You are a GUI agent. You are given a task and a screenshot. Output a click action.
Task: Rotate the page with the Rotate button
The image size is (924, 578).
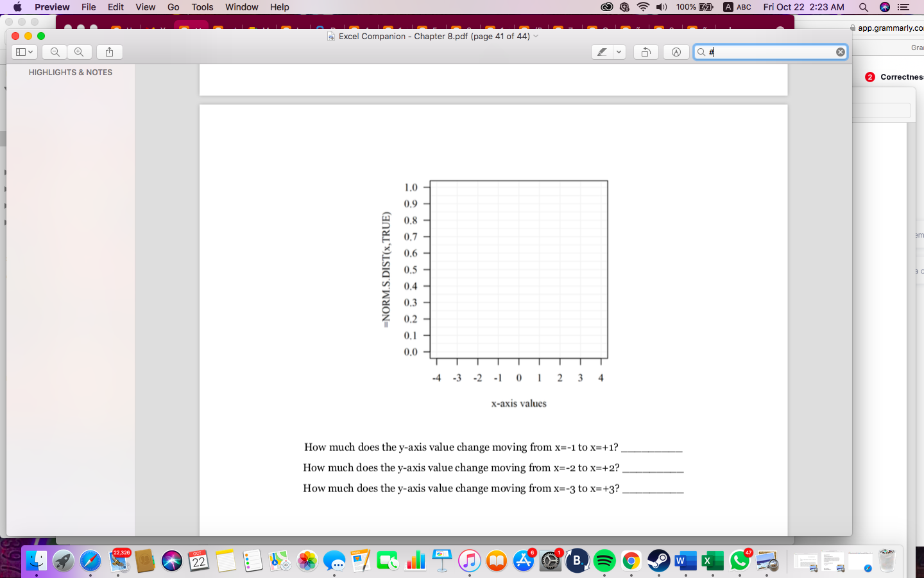pyautogui.click(x=646, y=52)
